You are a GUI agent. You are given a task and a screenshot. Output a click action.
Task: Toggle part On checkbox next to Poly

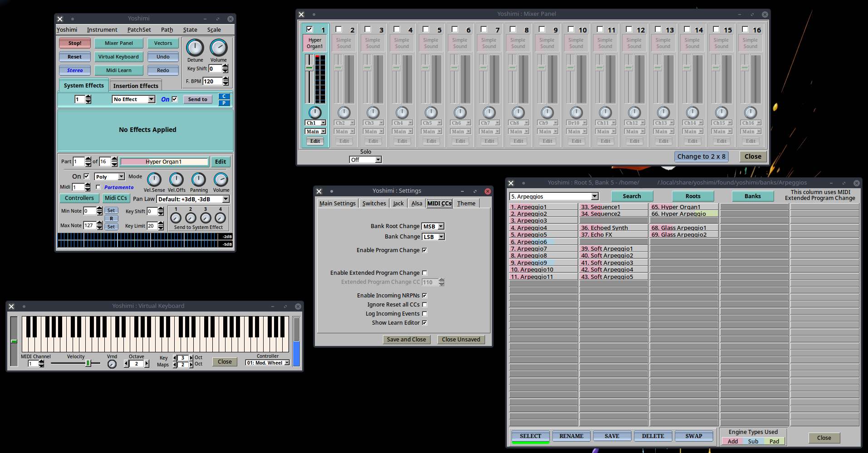pyautogui.click(x=86, y=176)
